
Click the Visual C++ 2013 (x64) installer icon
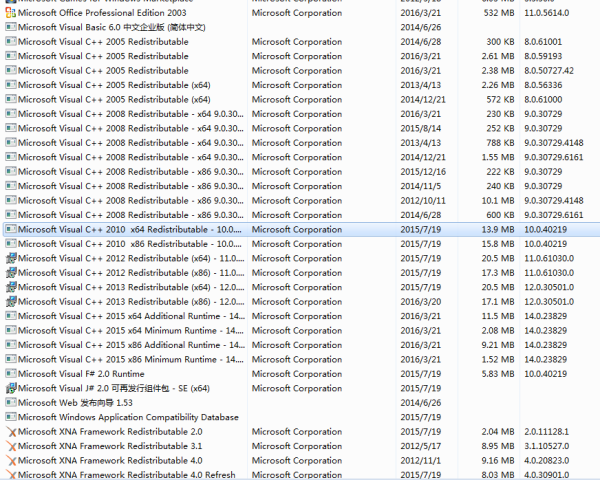point(11,287)
